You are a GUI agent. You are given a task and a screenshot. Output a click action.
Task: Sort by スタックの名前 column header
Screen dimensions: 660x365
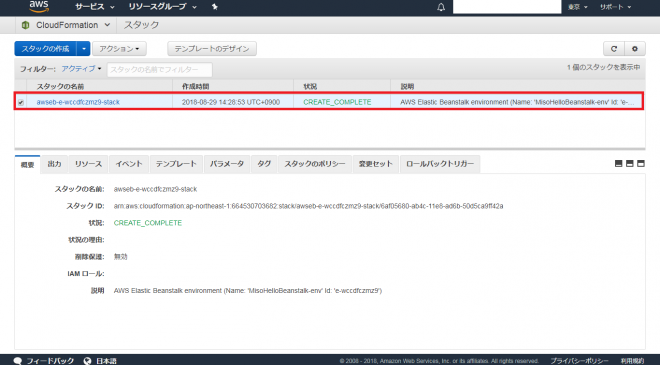pos(60,86)
